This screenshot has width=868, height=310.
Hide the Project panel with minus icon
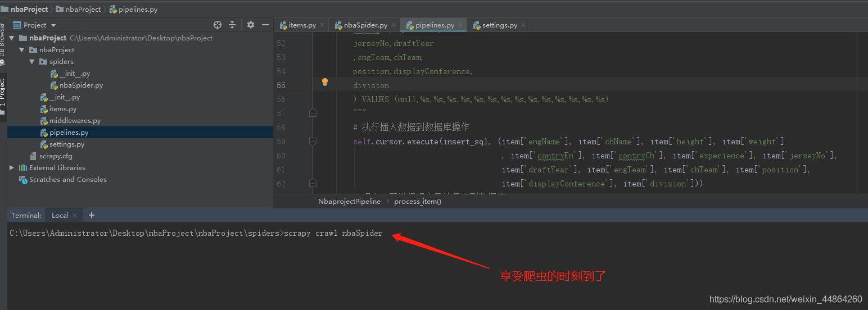[x=265, y=25]
